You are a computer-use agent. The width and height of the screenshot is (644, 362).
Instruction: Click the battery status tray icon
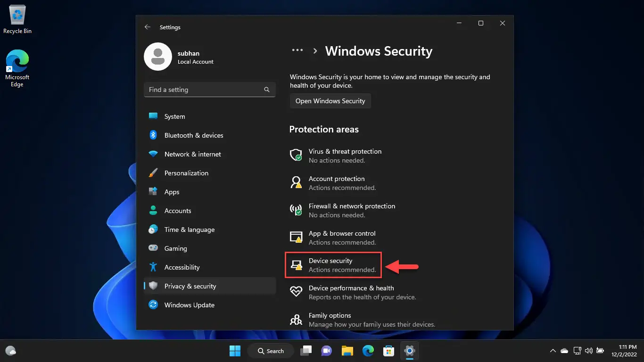(x=600, y=351)
